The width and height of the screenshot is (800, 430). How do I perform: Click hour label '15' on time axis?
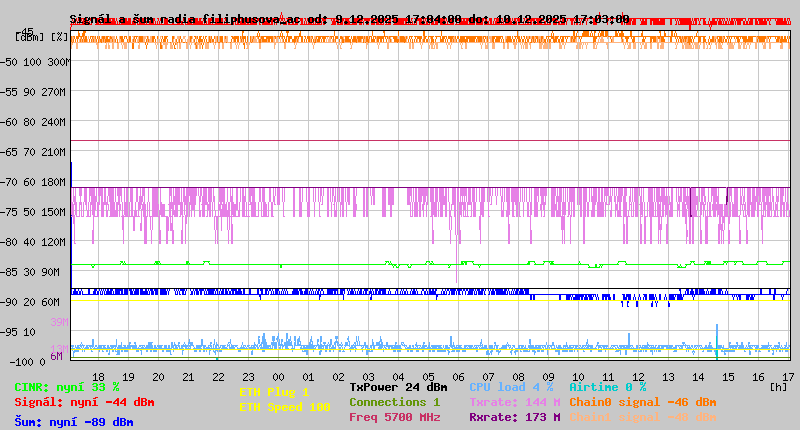[728, 377]
